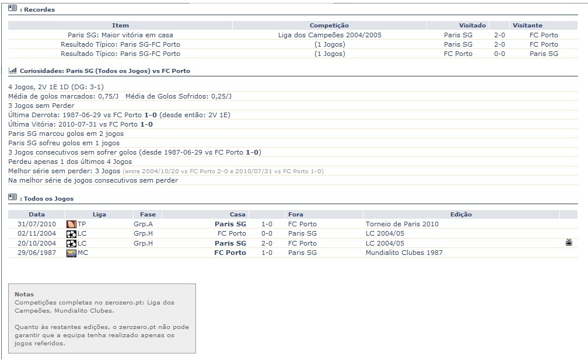Click the 'Melhor série sem perder: 3 Jogos' line
This screenshot has height=364, width=588.
click(x=166, y=171)
